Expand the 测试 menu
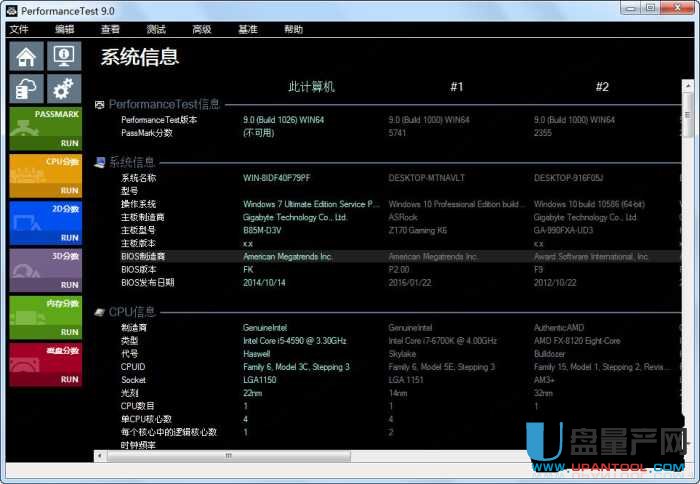Screen dimensions: 700x484 click(x=156, y=30)
